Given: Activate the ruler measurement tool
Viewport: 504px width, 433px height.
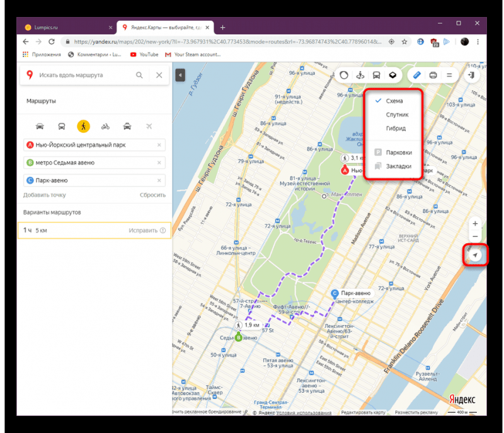Looking at the screenshot, I should tap(417, 75).
